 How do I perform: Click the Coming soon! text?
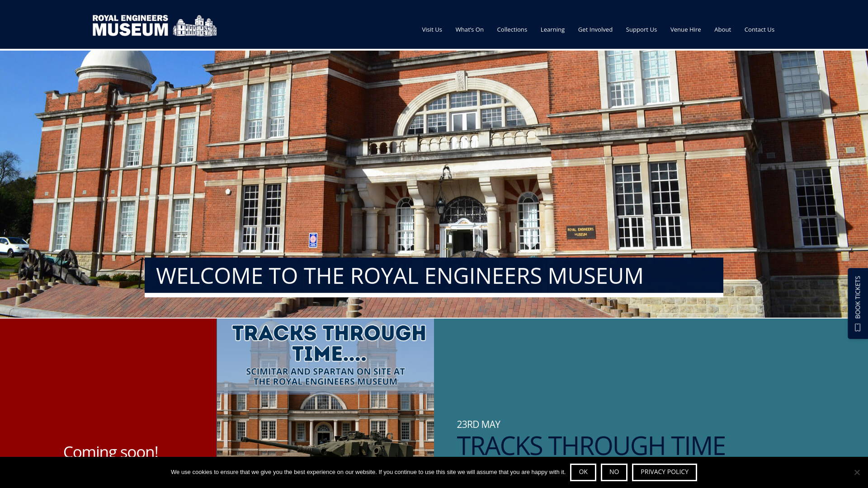point(111,451)
